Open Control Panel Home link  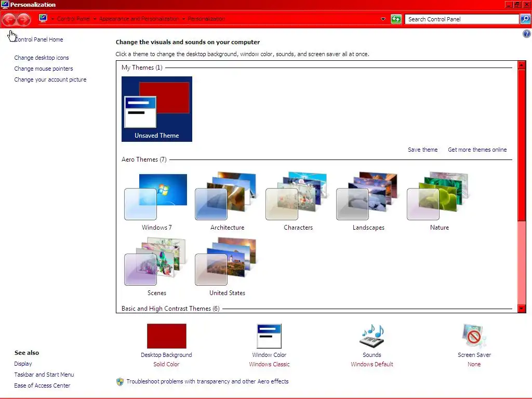coord(38,39)
